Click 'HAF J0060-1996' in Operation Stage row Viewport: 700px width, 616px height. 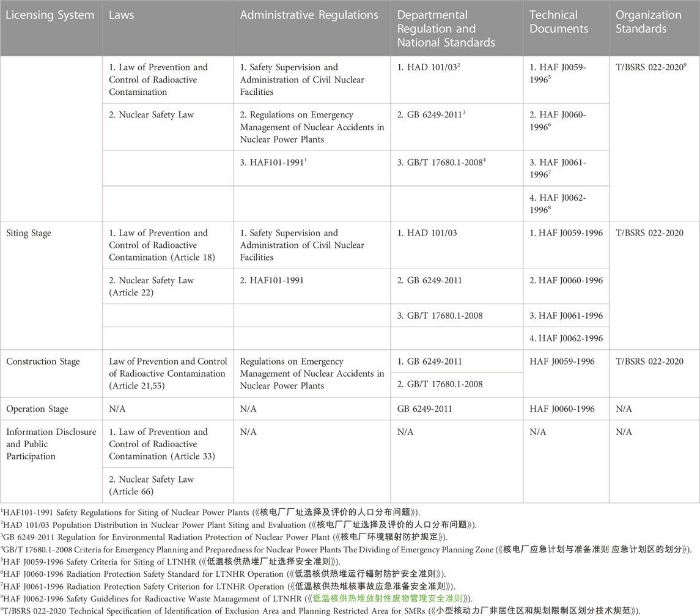pyautogui.click(x=562, y=409)
